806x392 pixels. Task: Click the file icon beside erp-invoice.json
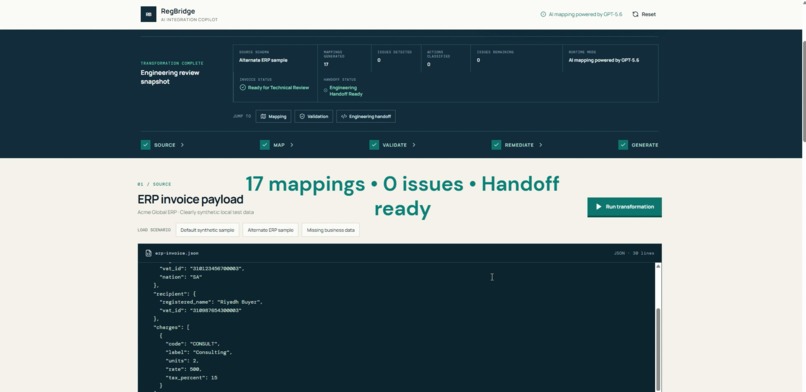coord(149,253)
